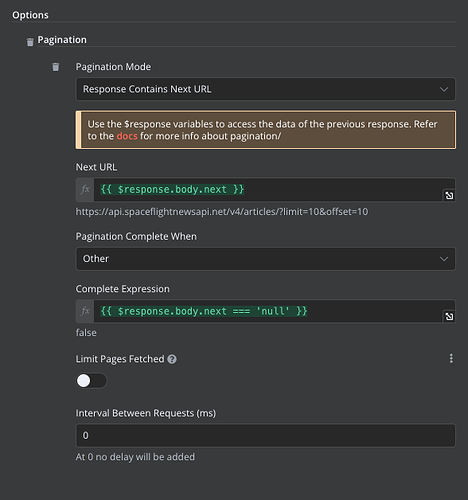Open expression editor for Next URL field
468x500 pixels.
click(x=449, y=195)
